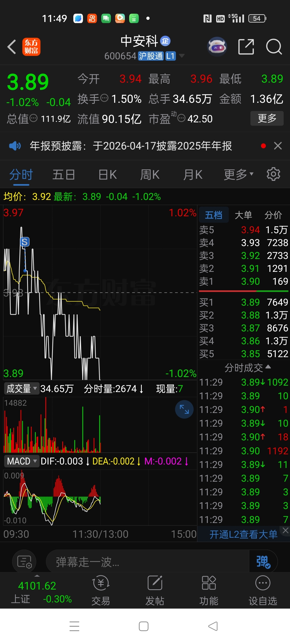Tap the 买3 3.87 order row
This screenshot has height=644, width=290.
[x=244, y=328]
